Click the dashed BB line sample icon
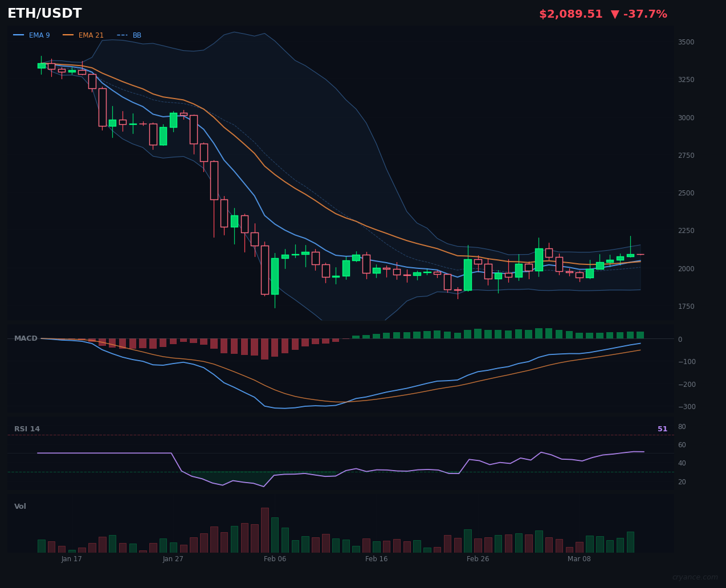 pyautogui.click(x=124, y=35)
